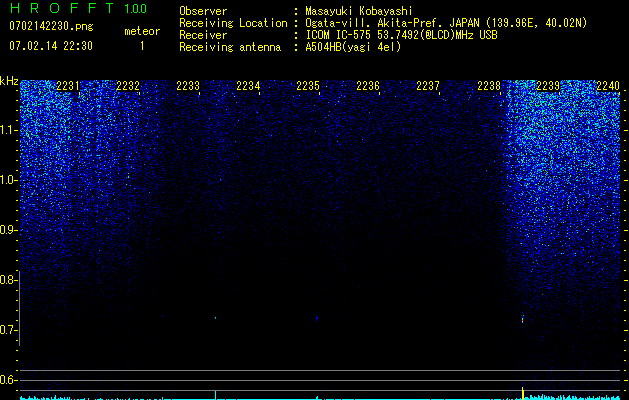The height and width of the screenshot is (400, 629).
Task: Click the faint echo dot below the 2235 marker
Action: click(317, 318)
